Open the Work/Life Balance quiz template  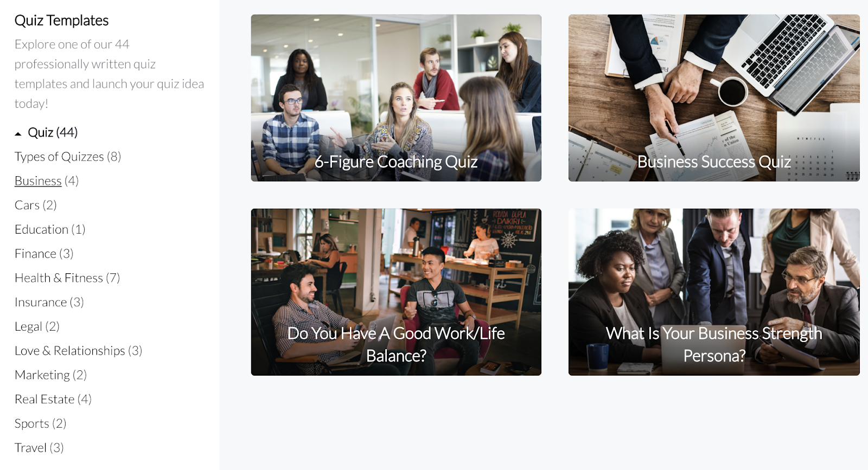pyautogui.click(x=396, y=292)
